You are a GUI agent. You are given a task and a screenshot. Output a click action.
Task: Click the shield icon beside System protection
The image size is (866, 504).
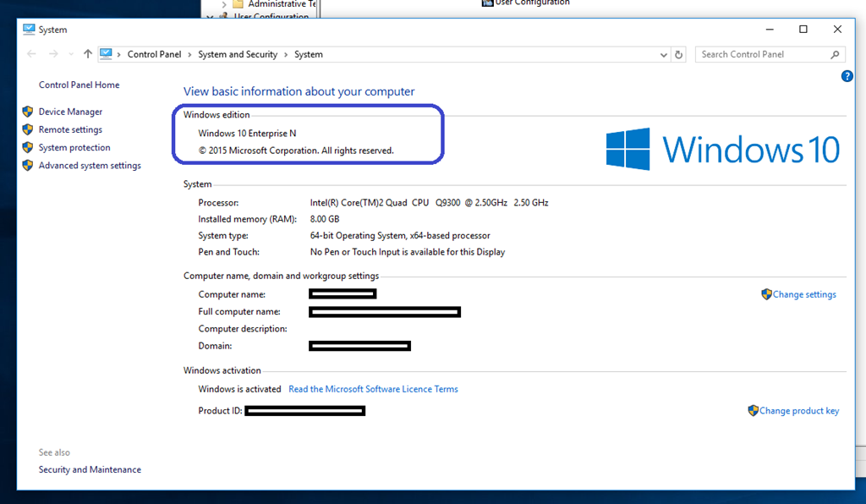(28, 147)
